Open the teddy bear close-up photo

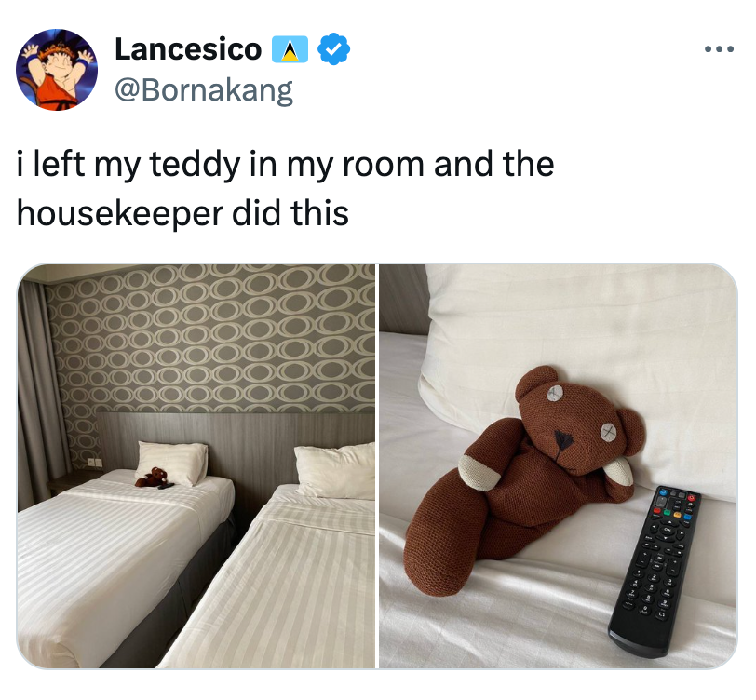point(559,466)
